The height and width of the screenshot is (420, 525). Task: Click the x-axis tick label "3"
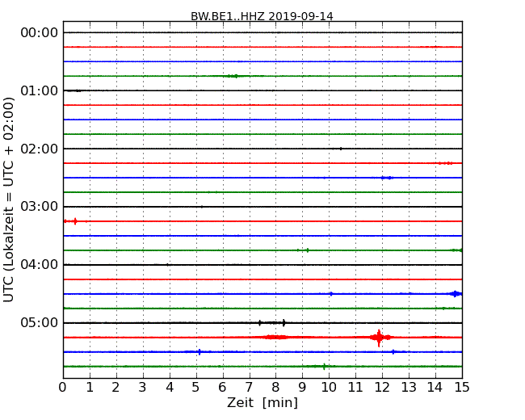(x=143, y=388)
